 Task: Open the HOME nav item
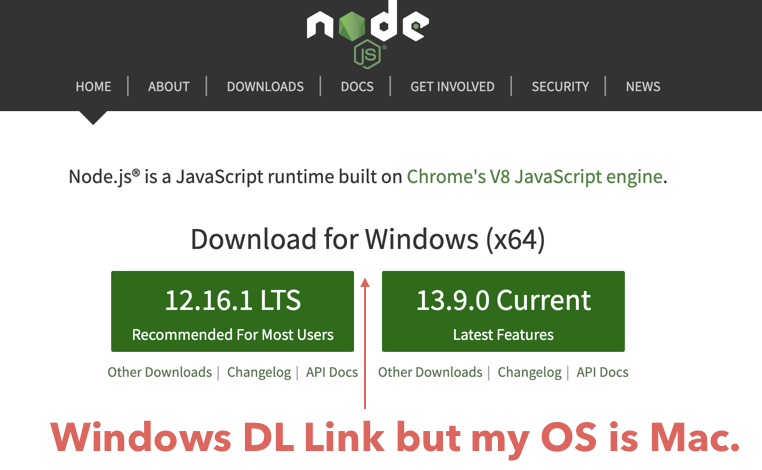[93, 87]
